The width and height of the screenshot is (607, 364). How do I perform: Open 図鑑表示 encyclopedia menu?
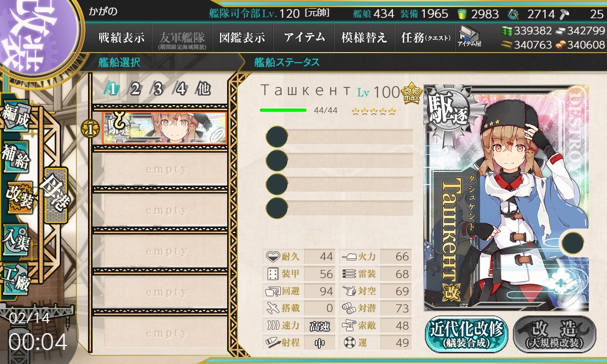[x=242, y=37]
